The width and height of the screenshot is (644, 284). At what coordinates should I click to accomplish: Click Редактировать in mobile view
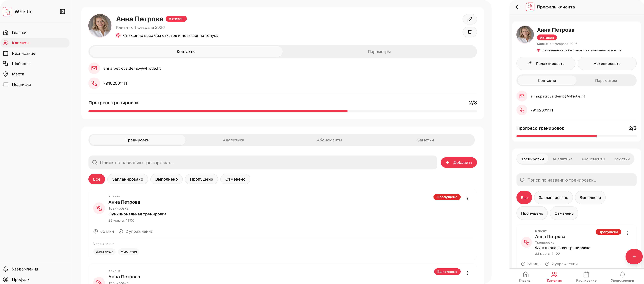(x=546, y=64)
